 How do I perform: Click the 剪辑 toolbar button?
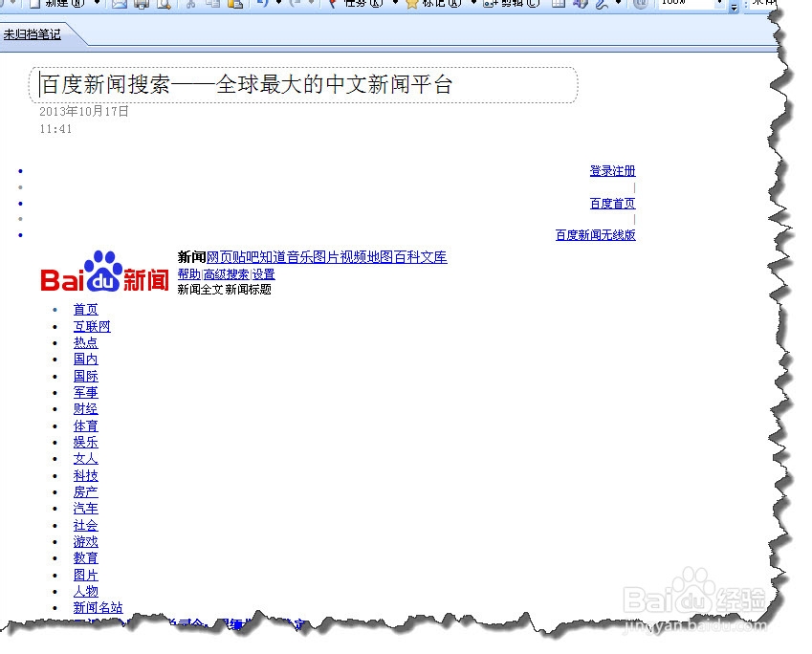(512, 3)
